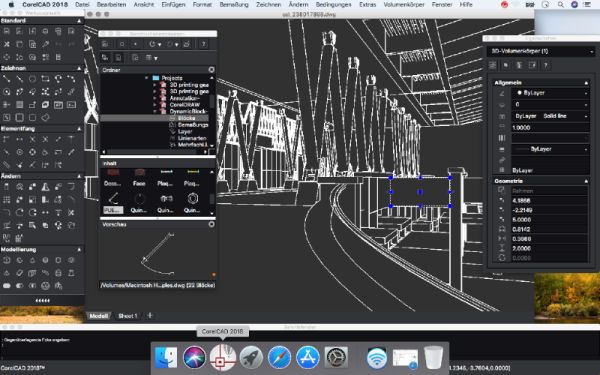Viewport: 600px width, 375px height.
Task: Click the five-dot toolbar expander handle
Action: pos(42,300)
